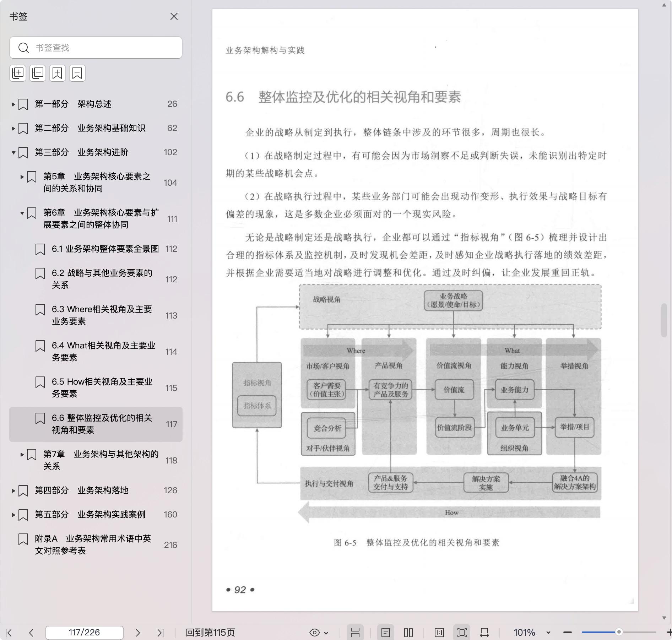Click the collapse all bookmarks icon

pyautogui.click(x=38, y=73)
